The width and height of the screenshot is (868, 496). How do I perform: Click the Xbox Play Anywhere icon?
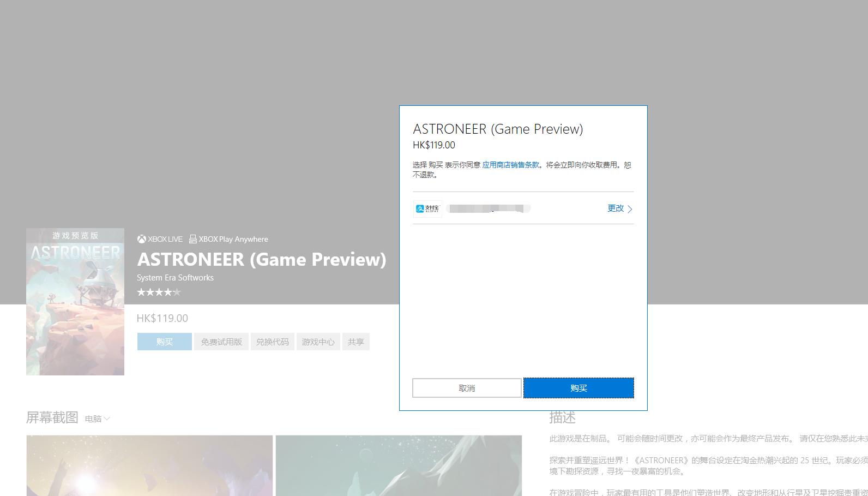click(192, 239)
